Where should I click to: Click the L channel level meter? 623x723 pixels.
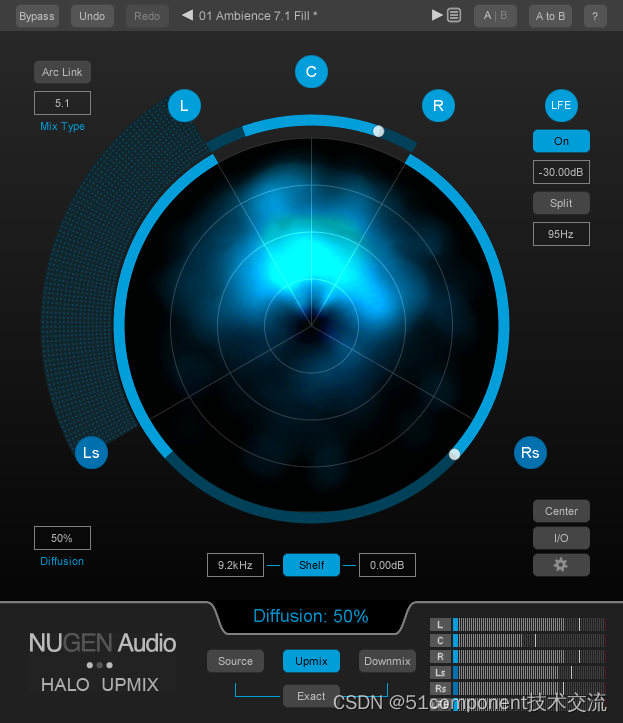528,625
